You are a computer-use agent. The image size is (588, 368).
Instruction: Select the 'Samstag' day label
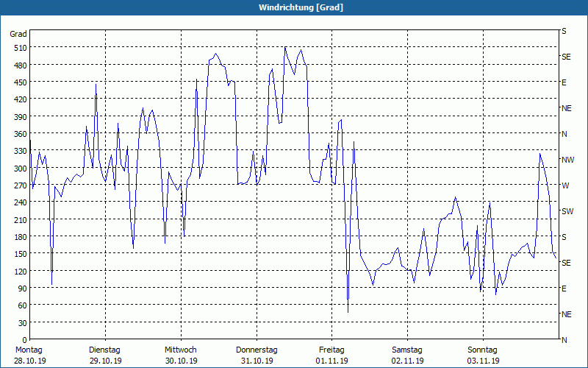[407, 350]
